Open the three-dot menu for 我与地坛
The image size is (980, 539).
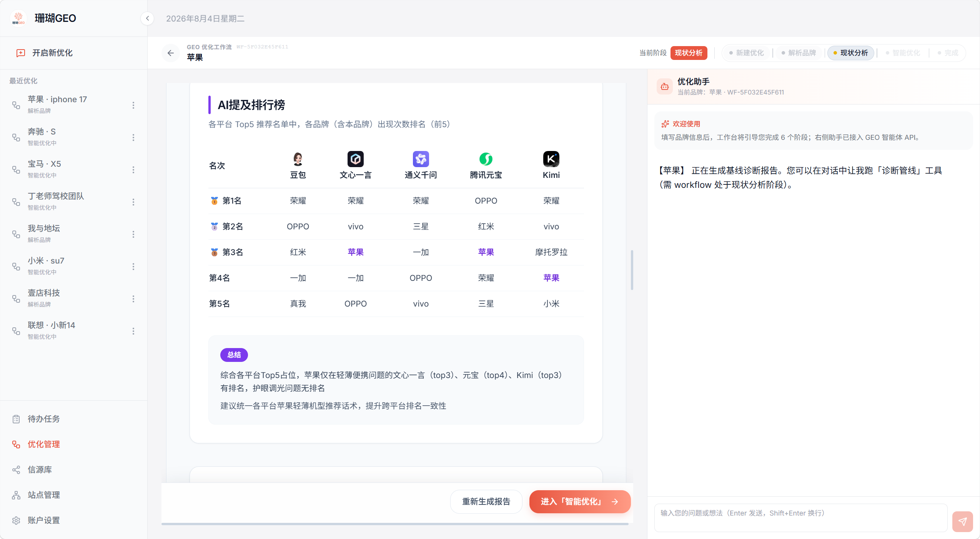pos(133,234)
